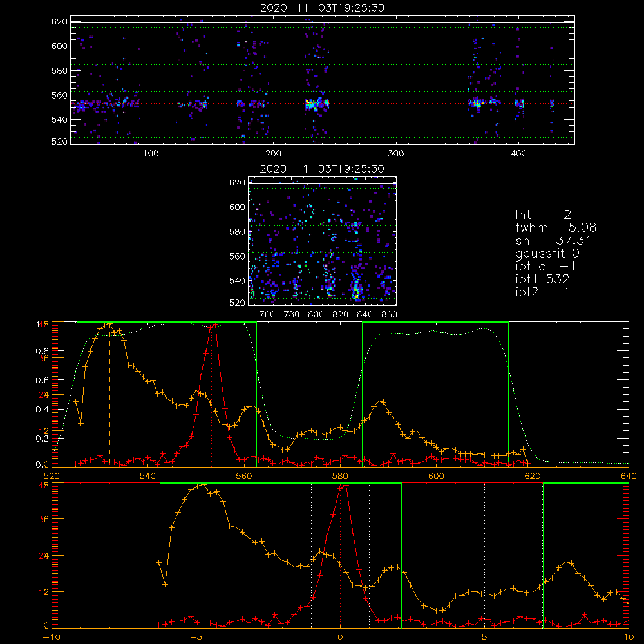Select the 'Int 2' readout line
Screen dimensions: 644x644
click(x=543, y=215)
